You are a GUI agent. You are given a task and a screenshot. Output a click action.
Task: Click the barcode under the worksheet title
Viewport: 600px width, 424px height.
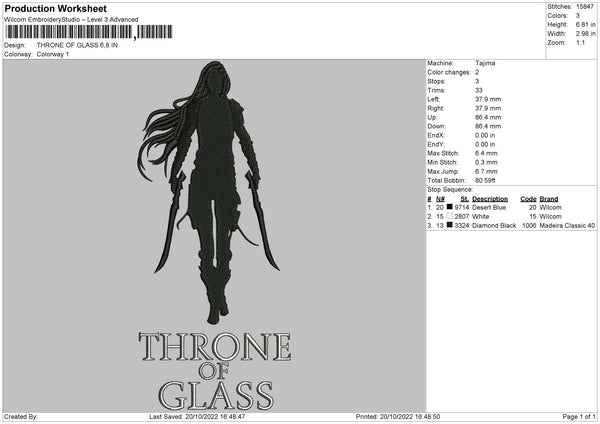(88, 32)
